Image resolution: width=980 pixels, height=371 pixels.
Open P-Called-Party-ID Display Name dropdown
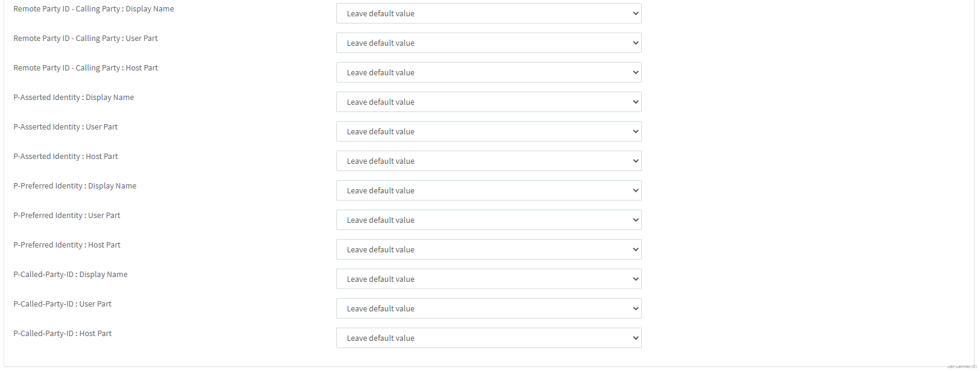click(x=488, y=279)
